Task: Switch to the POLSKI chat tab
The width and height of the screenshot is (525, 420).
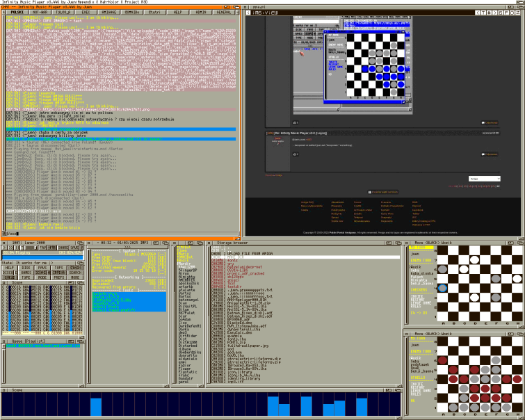Action: (x=17, y=12)
